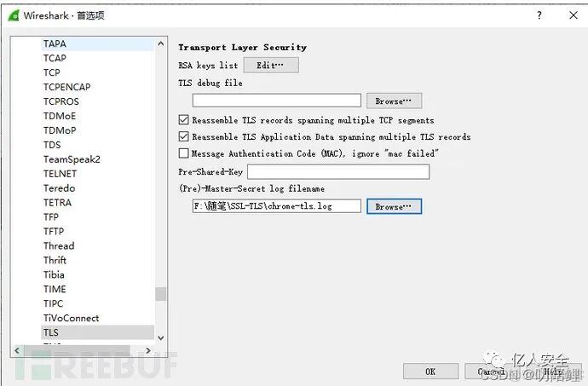Viewport: 588px width, 386px height.
Task: Toggle Reassemble TLS Application Data checkbox
Action: click(x=183, y=136)
